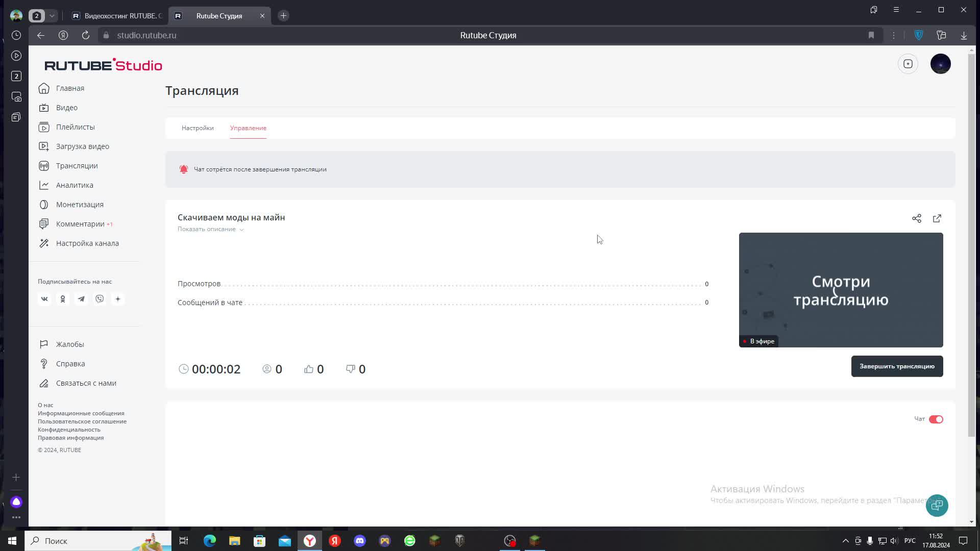Open Трансляции in the sidebar
980x551 pixels.
point(77,166)
